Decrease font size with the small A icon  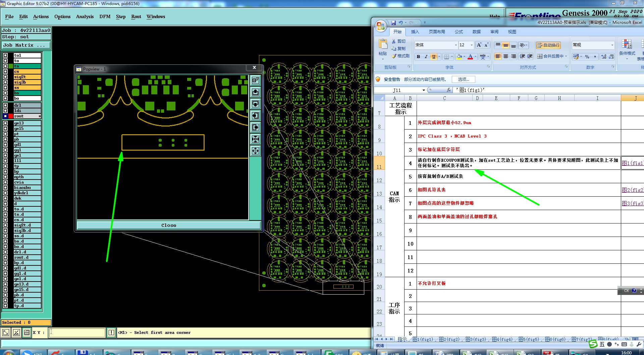coord(486,45)
